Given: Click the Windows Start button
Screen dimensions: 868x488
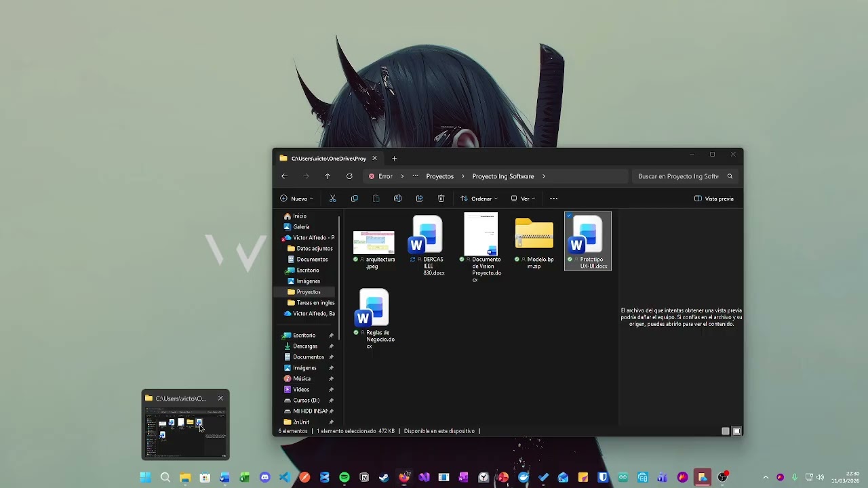Looking at the screenshot, I should (145, 478).
